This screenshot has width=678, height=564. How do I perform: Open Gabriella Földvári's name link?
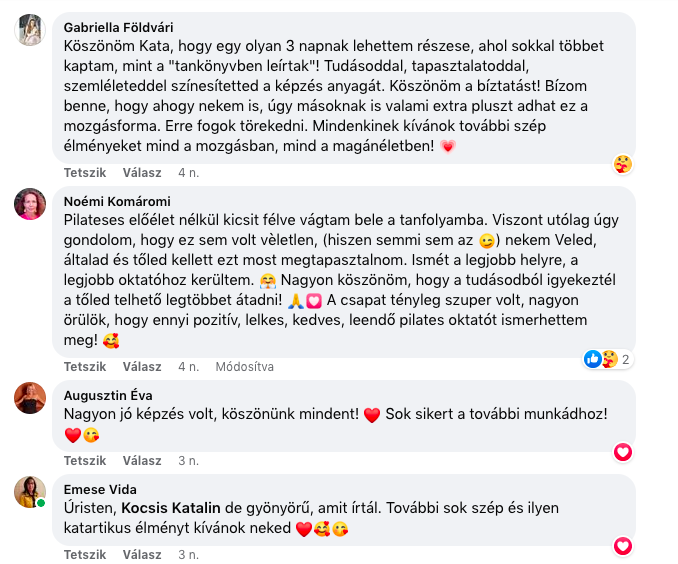pos(125,27)
